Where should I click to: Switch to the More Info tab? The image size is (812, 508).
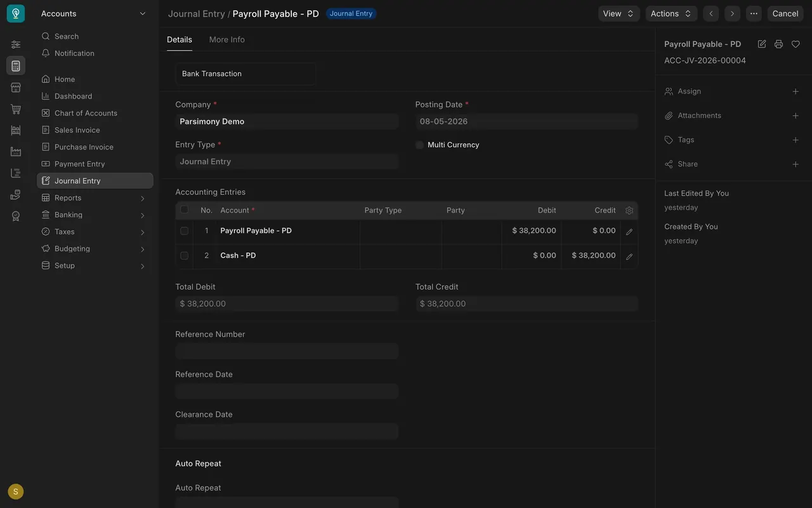click(x=227, y=39)
